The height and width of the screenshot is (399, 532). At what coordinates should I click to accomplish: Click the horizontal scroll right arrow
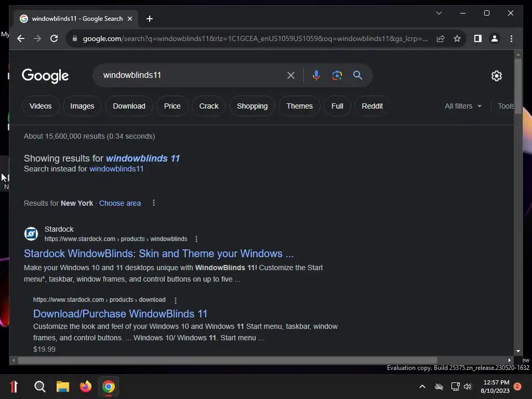coord(509,361)
